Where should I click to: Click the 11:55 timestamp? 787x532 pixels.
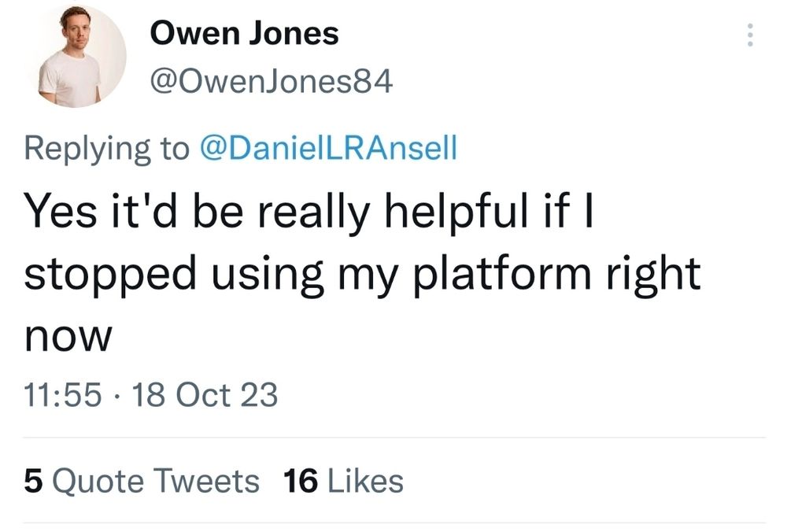pos(63,394)
